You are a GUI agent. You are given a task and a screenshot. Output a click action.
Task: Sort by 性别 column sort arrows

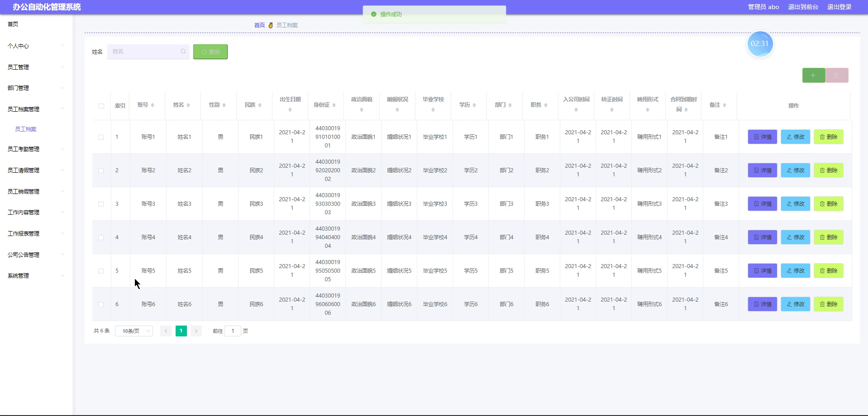224,105
